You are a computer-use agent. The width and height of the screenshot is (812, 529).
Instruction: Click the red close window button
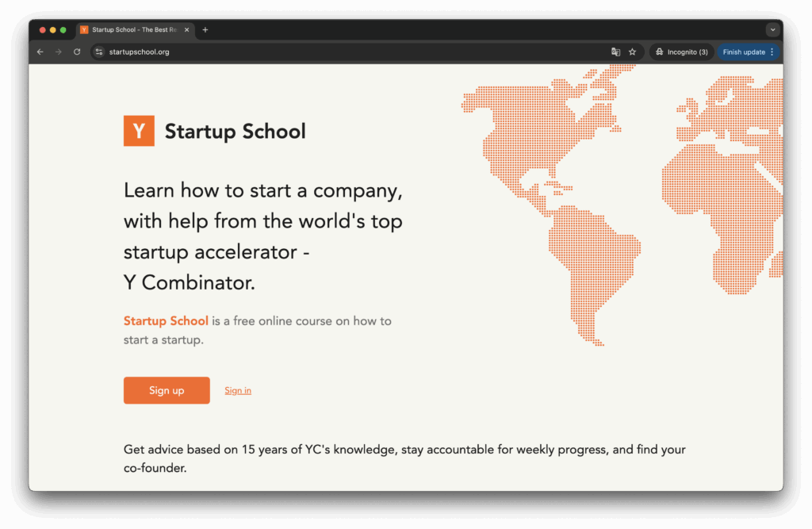pos(43,30)
